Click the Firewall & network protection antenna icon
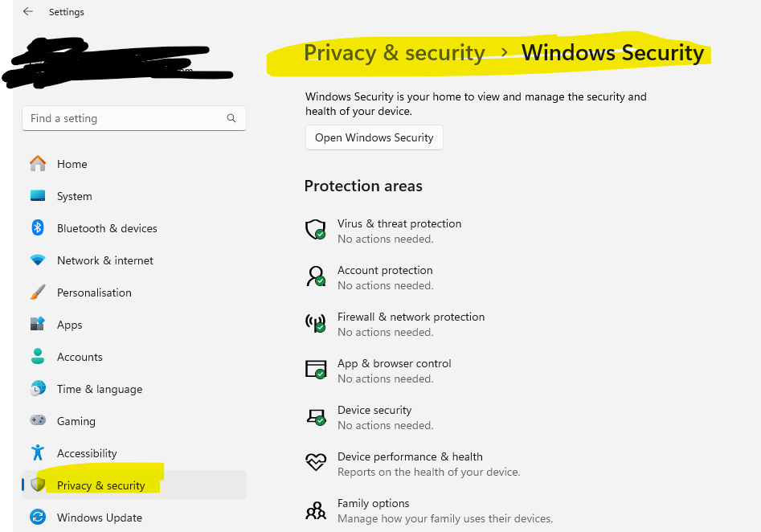Image resolution: width=761 pixels, height=532 pixels. click(316, 322)
